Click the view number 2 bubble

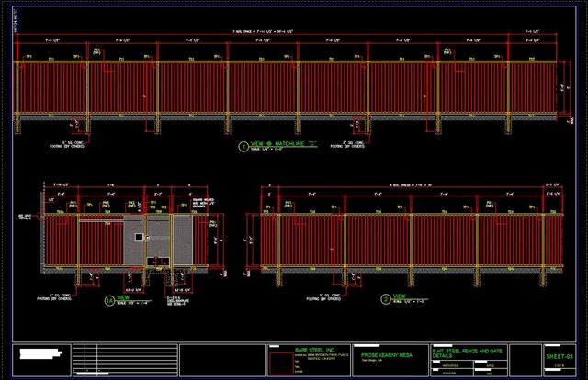click(x=386, y=297)
